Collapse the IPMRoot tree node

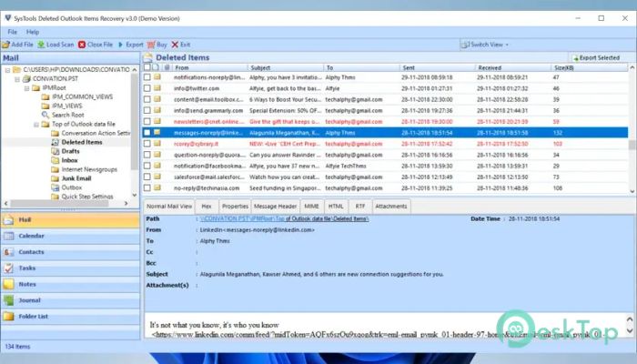click(x=26, y=88)
